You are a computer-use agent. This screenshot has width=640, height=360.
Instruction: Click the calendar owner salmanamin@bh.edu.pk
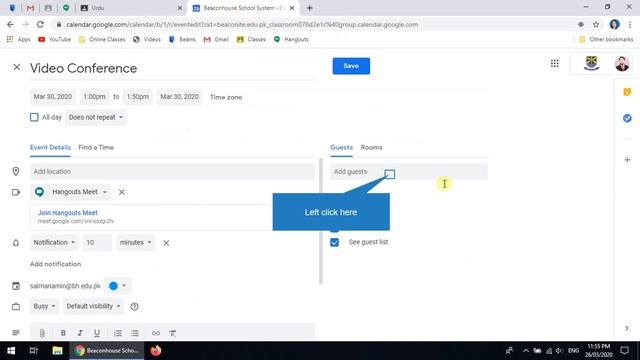click(65, 286)
